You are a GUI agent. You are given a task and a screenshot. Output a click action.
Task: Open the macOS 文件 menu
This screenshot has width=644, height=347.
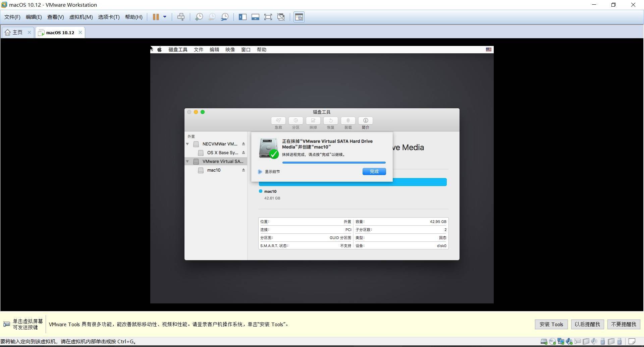199,50
